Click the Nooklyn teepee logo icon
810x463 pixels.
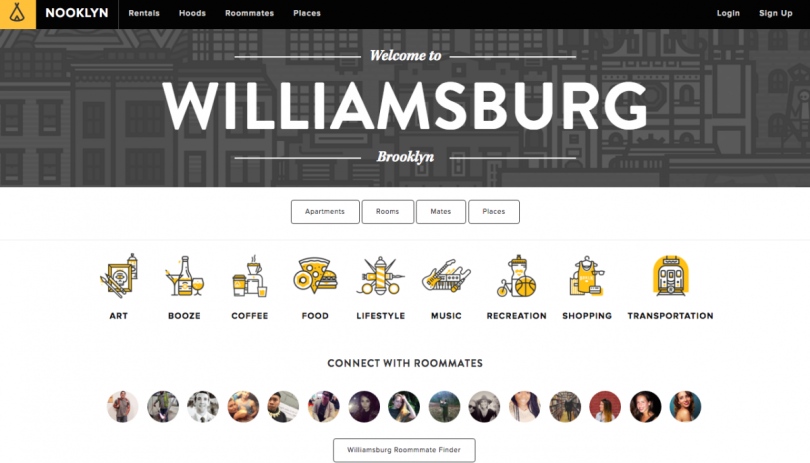coord(18,13)
